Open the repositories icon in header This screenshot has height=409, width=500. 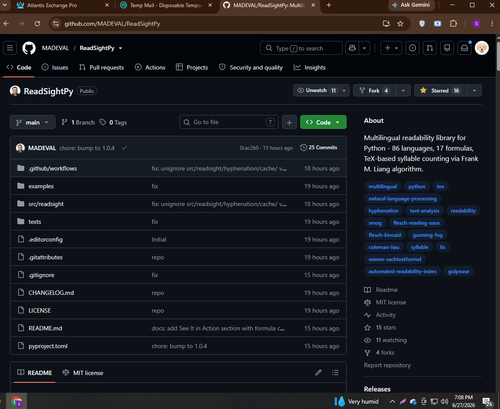pos(447,48)
